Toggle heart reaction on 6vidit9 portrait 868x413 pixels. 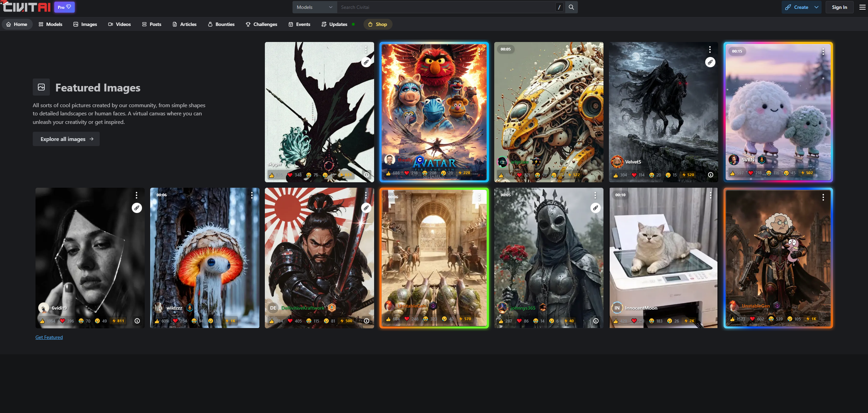(x=62, y=321)
